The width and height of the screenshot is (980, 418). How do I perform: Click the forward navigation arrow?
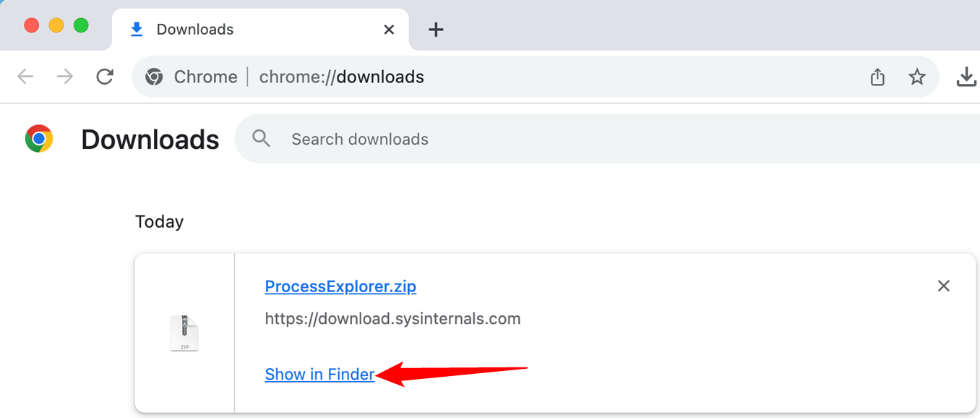[64, 76]
